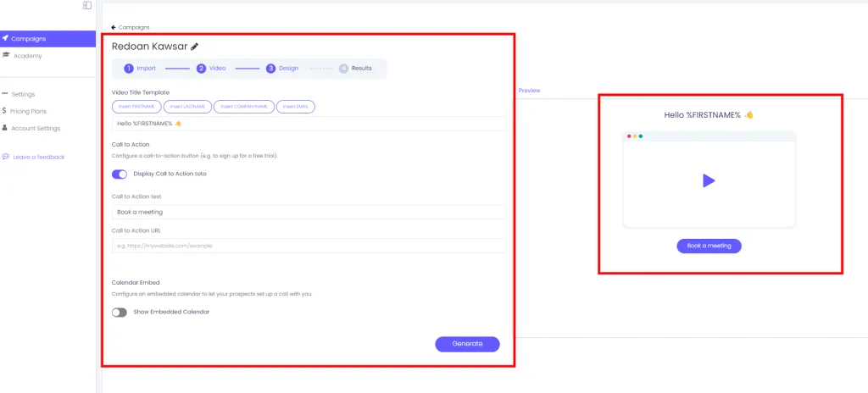Click the Insert COMPANYNAME button
Image resolution: width=868 pixels, height=393 pixels.
[x=242, y=107]
